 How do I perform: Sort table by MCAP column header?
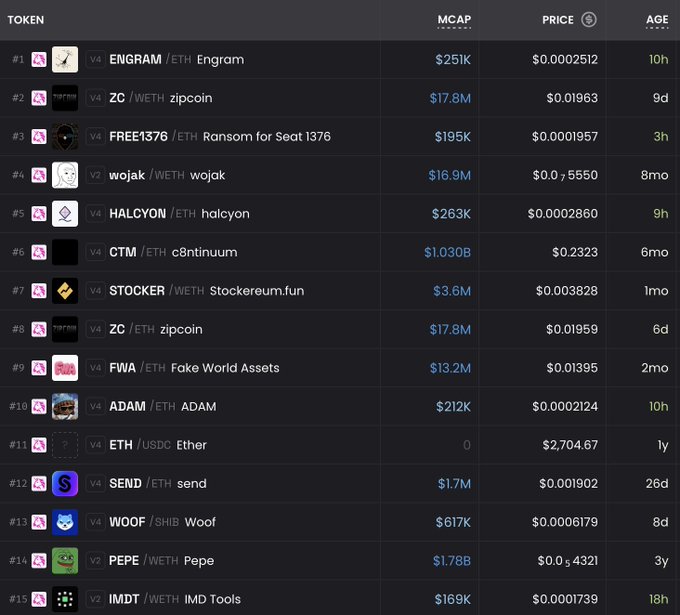pos(454,20)
